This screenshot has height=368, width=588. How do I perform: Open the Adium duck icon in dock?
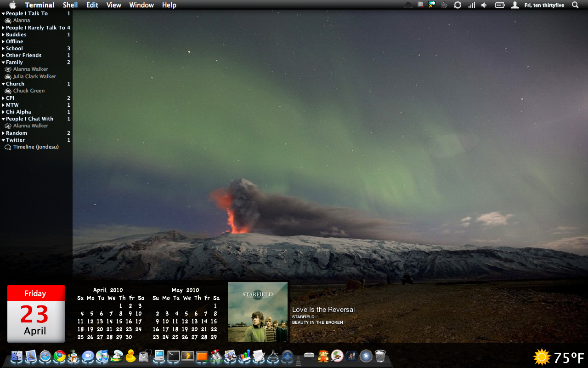point(130,356)
